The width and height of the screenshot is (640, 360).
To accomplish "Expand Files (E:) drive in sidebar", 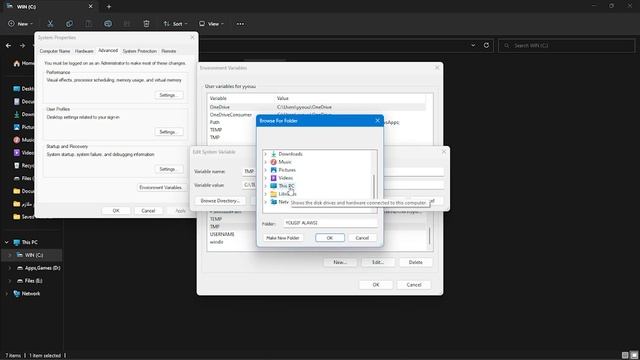I will point(10,281).
